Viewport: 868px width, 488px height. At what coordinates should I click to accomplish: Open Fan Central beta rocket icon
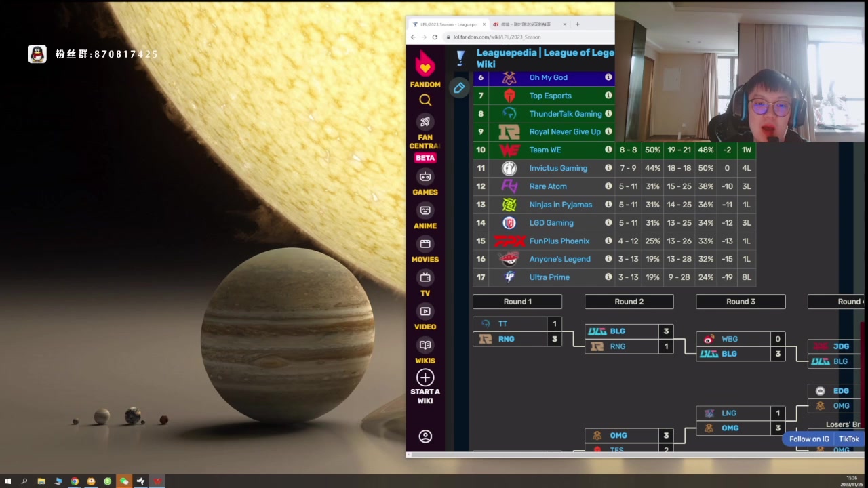pyautogui.click(x=425, y=122)
